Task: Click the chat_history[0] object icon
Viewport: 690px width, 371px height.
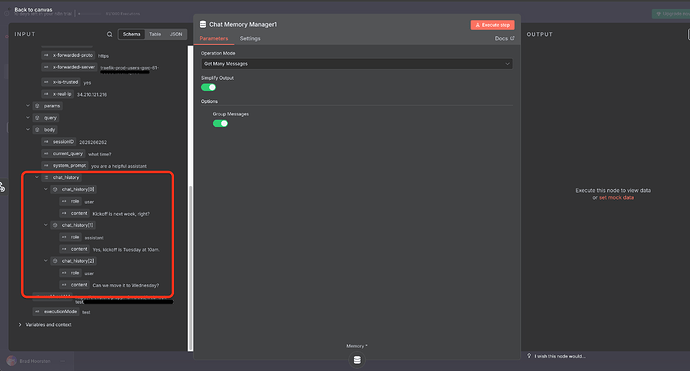Action: pyautogui.click(x=55, y=189)
